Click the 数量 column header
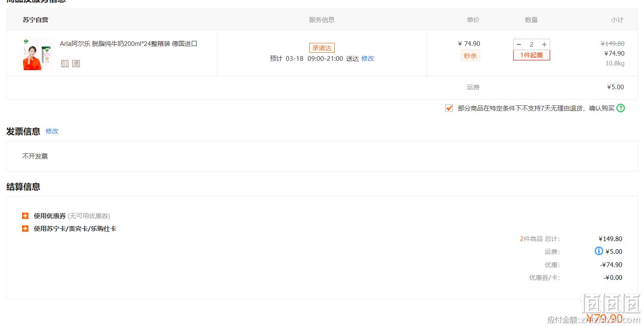644x327 pixels. click(x=531, y=20)
